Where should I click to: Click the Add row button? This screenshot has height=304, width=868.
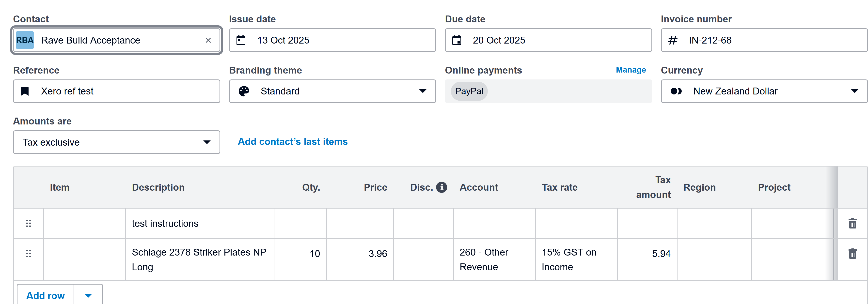point(46,295)
